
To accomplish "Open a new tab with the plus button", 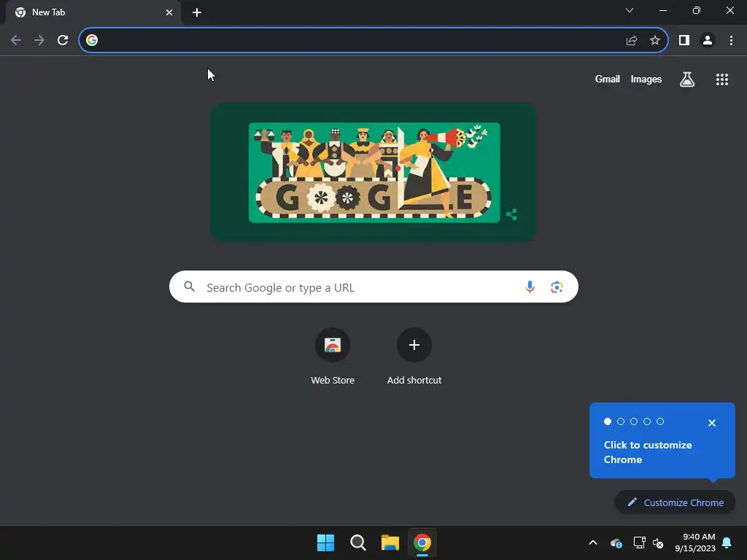I will 197,13.
